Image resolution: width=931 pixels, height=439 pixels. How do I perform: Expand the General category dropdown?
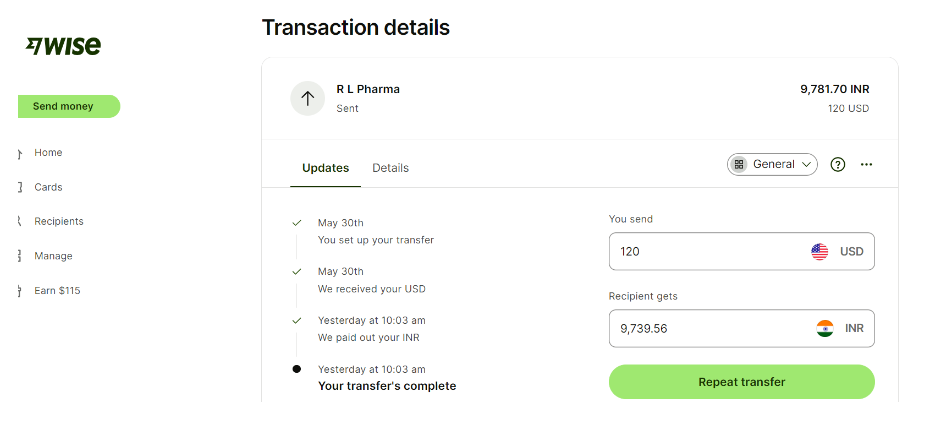(x=772, y=165)
